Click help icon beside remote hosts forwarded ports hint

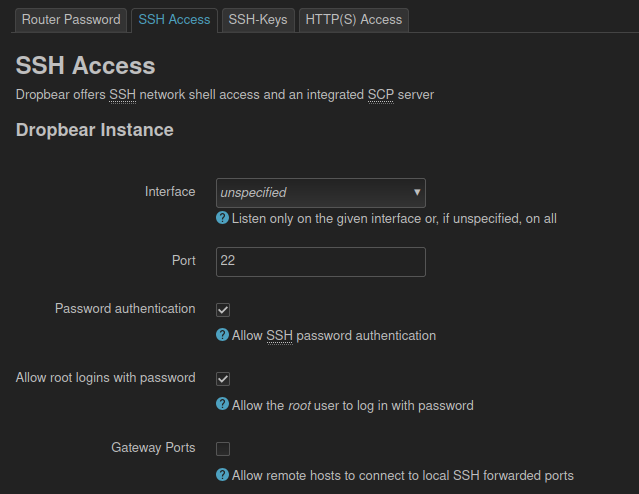coord(223,475)
